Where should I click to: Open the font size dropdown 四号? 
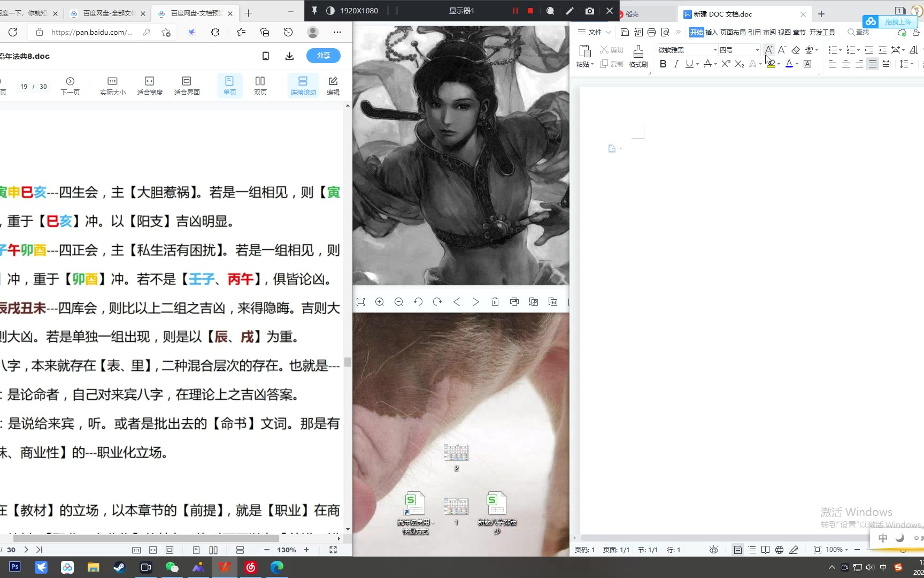tap(757, 50)
